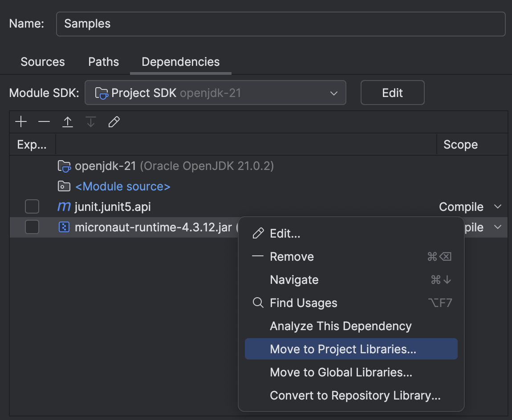Click the move up arrow icon
The width and height of the screenshot is (512, 420).
tap(67, 121)
